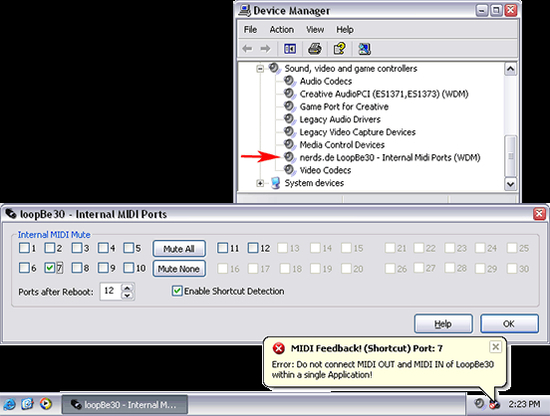Dismiss the MIDI Feedback balloon notification
The width and height of the screenshot is (550, 416).
(495, 347)
